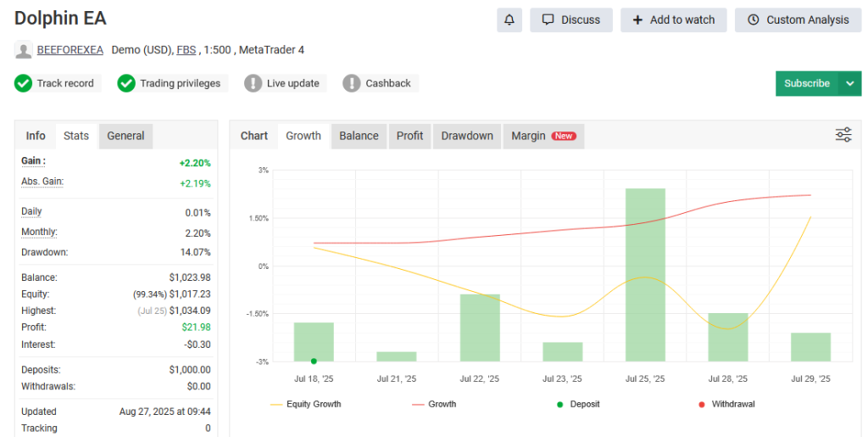Click the Live update warning icon
Viewport: 868px width, 437px height.
click(x=253, y=83)
